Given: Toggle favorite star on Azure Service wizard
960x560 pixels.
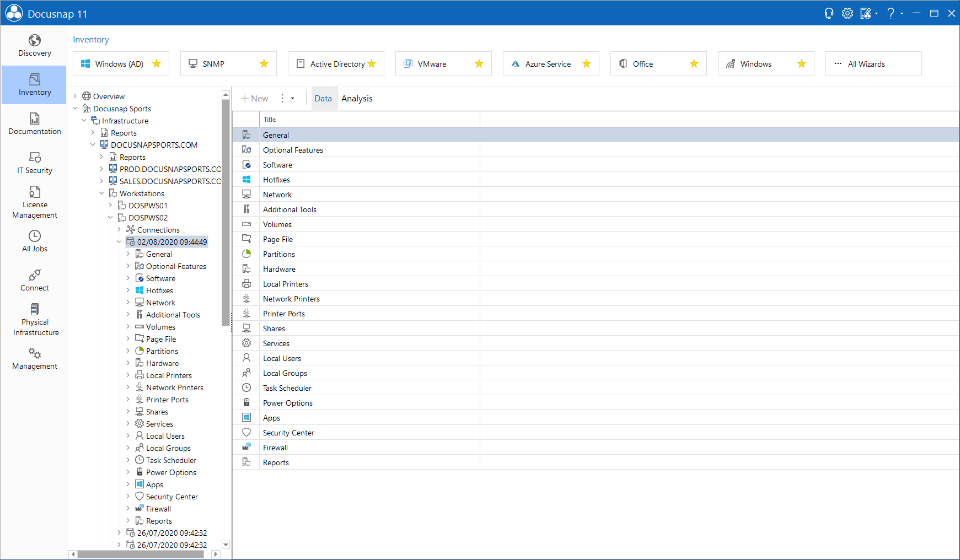Looking at the screenshot, I should tap(587, 64).
